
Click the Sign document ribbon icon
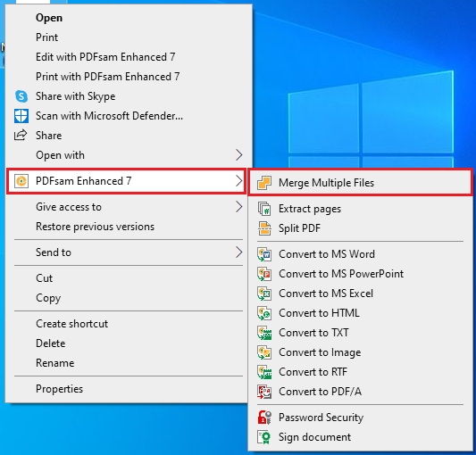[x=264, y=437]
